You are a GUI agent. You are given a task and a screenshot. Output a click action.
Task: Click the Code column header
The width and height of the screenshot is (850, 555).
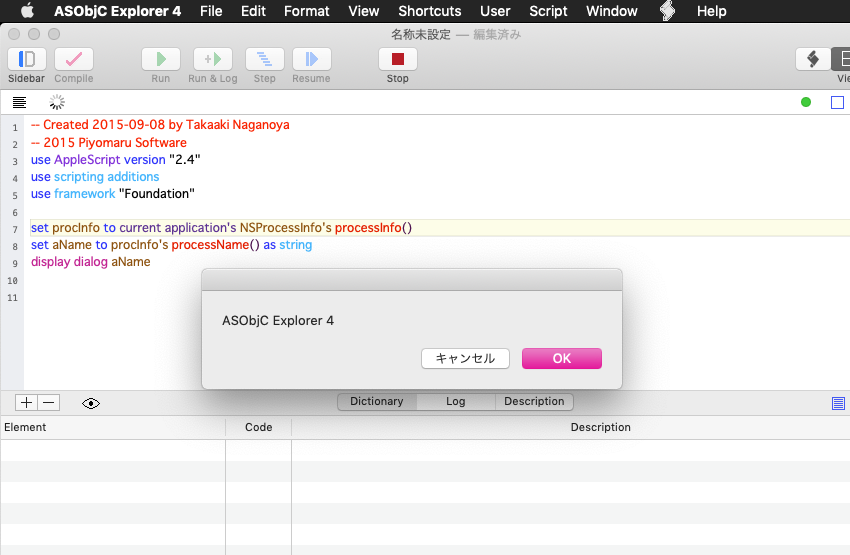coord(259,427)
